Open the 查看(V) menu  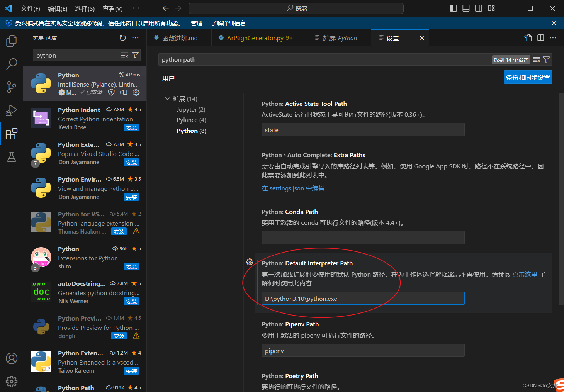[112, 8]
